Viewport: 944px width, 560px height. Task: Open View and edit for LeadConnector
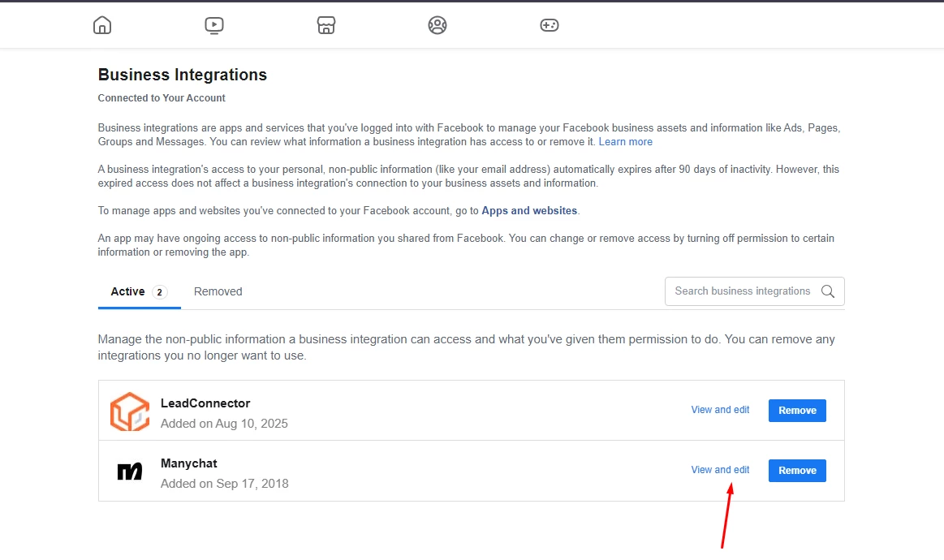[x=720, y=410]
